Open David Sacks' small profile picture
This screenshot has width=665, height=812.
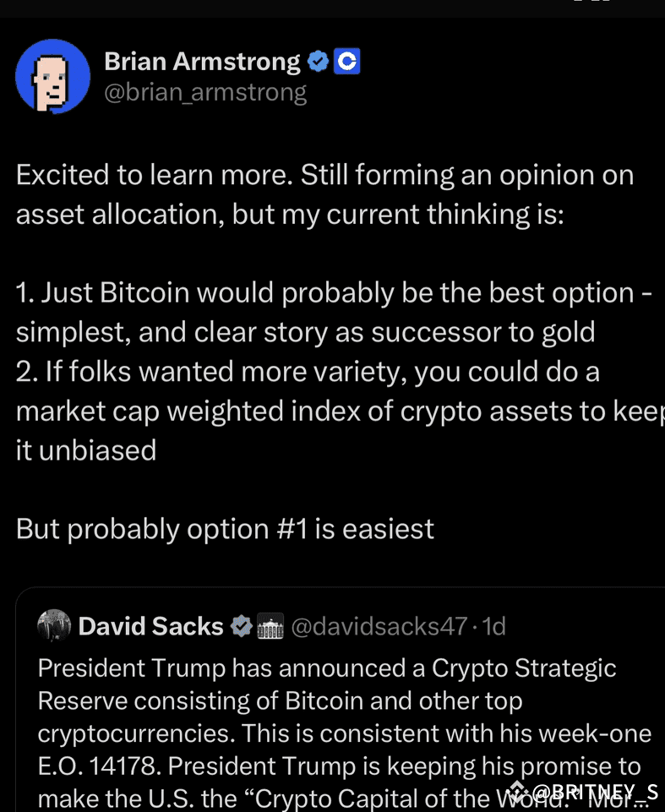(x=54, y=625)
